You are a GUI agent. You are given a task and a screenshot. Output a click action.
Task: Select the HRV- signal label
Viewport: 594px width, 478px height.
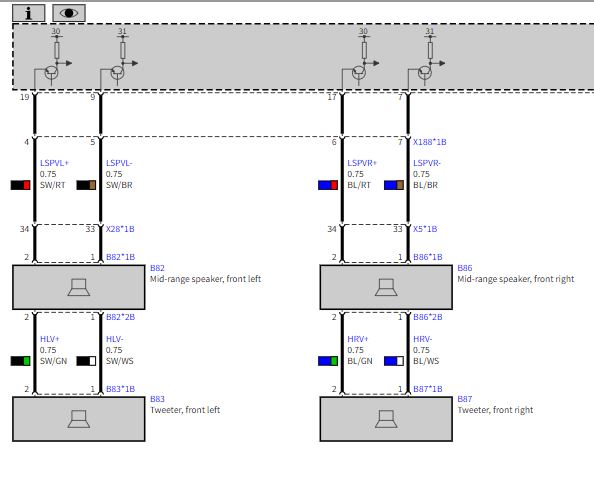(x=422, y=339)
